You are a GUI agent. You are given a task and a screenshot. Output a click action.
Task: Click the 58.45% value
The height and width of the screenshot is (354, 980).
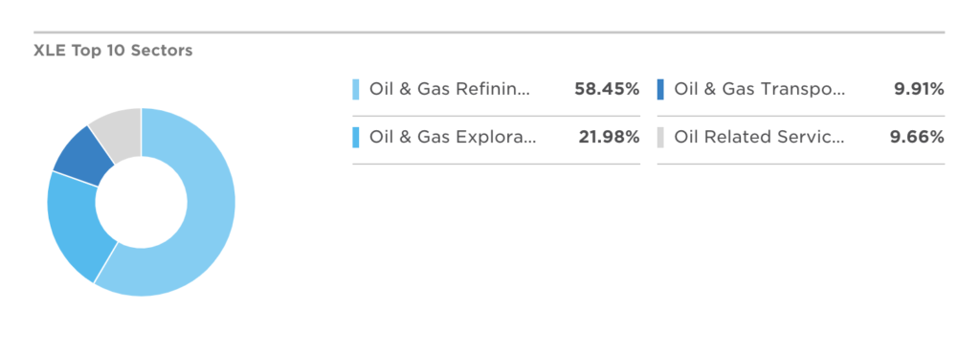click(x=607, y=89)
